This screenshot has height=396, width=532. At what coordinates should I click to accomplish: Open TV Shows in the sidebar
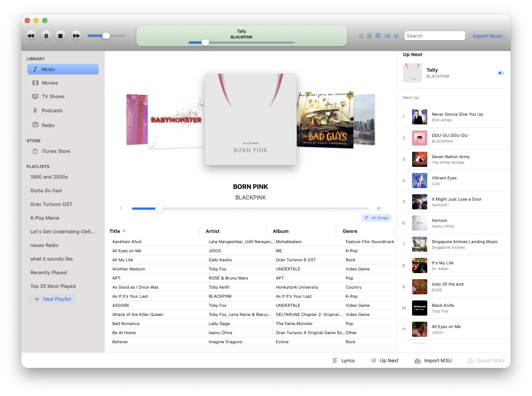pos(63,96)
